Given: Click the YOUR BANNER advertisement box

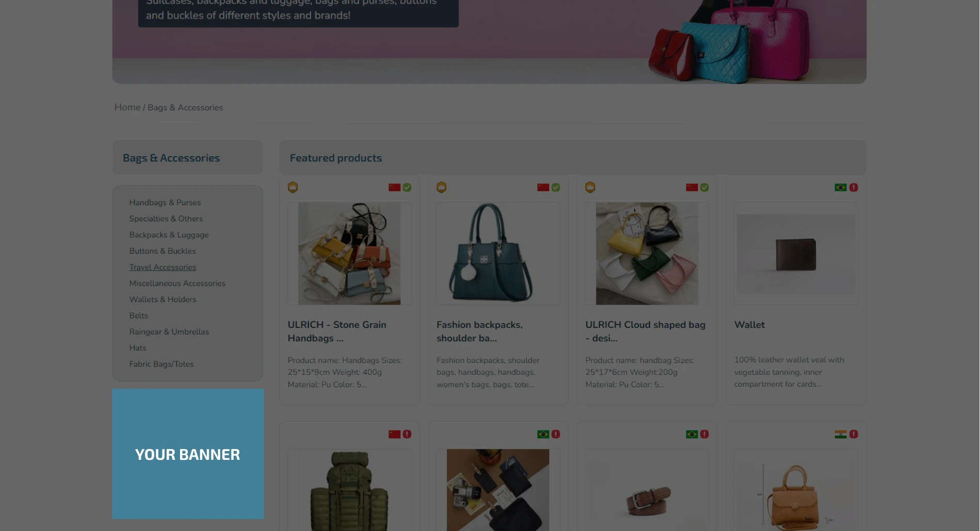Looking at the screenshot, I should (x=188, y=454).
